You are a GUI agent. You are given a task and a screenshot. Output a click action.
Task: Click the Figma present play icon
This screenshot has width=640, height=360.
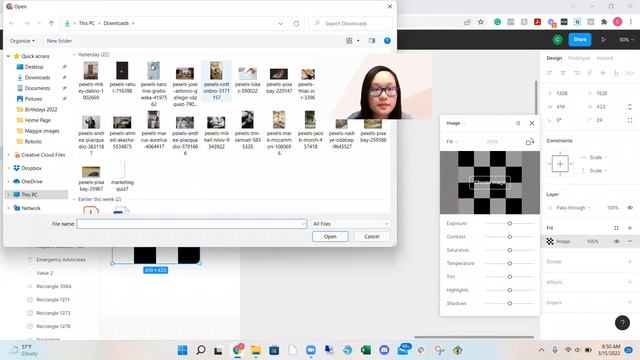coord(603,40)
